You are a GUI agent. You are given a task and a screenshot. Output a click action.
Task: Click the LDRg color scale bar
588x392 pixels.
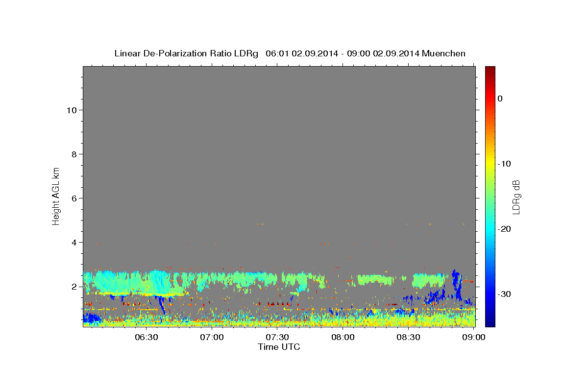(x=490, y=196)
